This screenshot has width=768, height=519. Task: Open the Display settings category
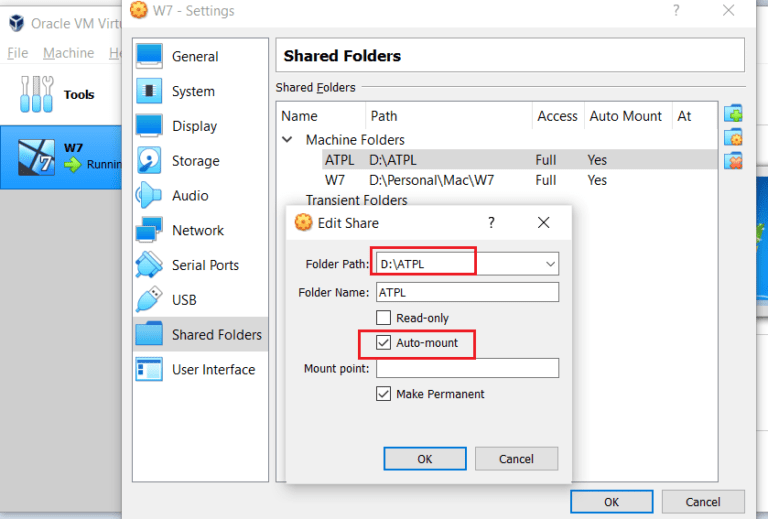coord(201,126)
